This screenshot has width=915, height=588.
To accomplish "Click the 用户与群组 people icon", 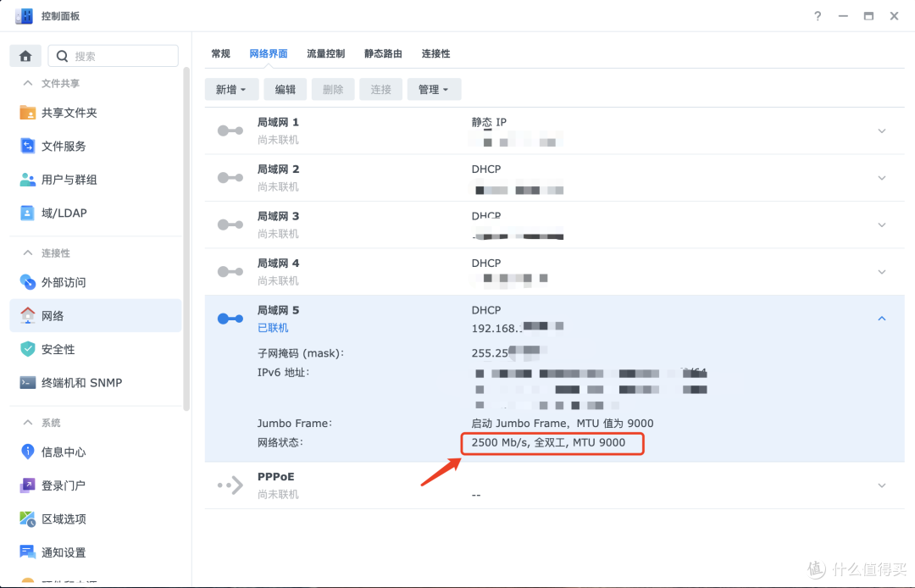I will [27, 180].
